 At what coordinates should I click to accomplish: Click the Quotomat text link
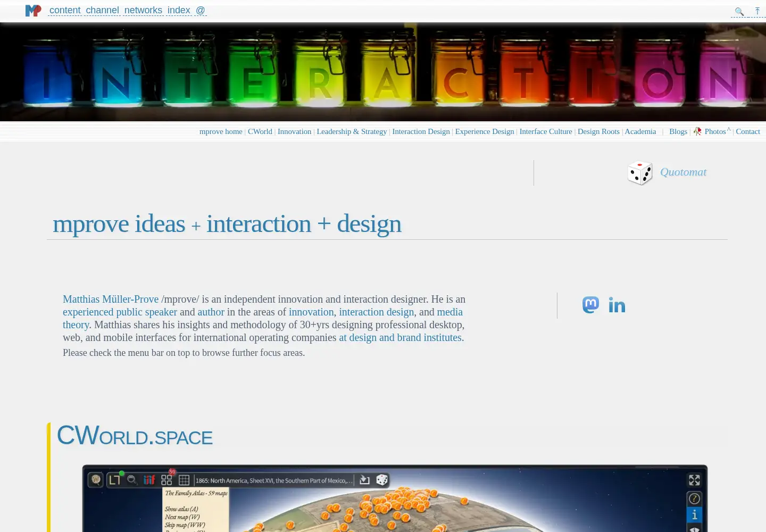tap(683, 172)
